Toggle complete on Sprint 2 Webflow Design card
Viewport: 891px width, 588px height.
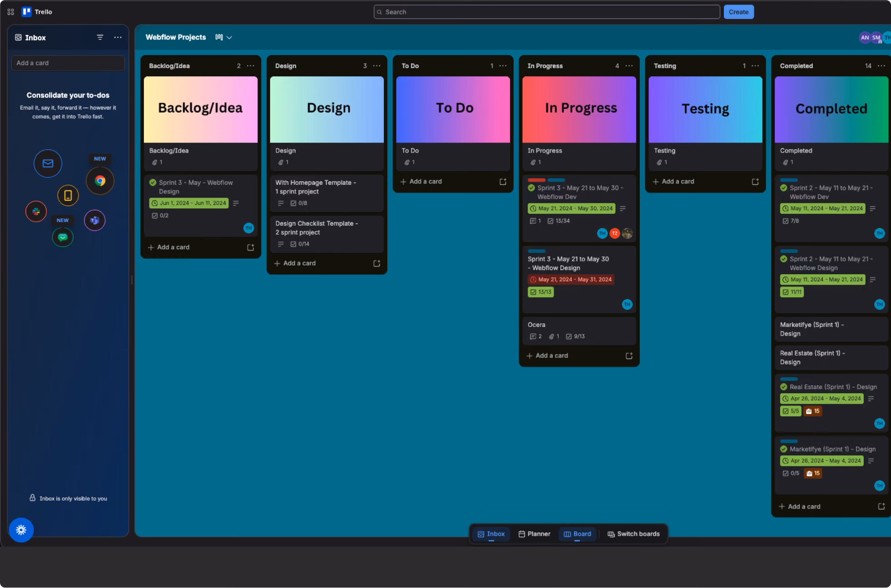(784, 259)
